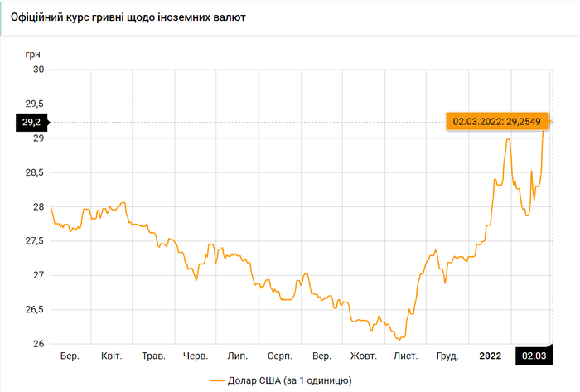Select the Лип. month label
Viewport: 580px width, 392px height.
pos(237,356)
